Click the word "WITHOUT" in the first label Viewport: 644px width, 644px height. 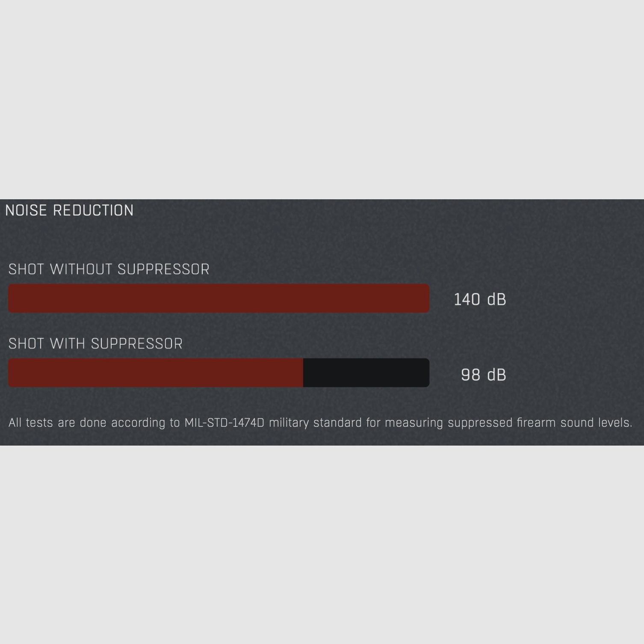81,269
